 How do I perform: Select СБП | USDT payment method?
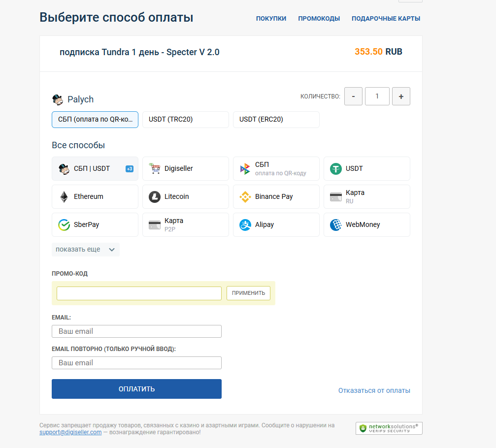point(95,168)
